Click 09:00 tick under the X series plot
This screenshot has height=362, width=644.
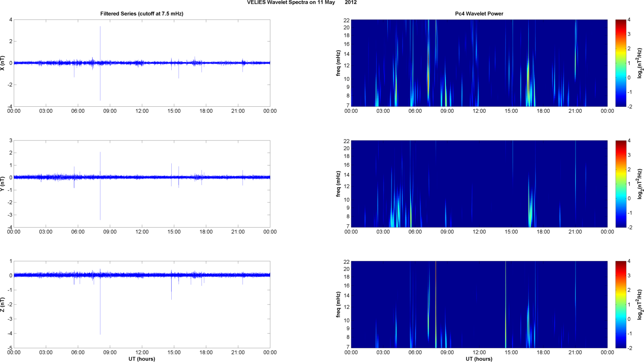110,111
